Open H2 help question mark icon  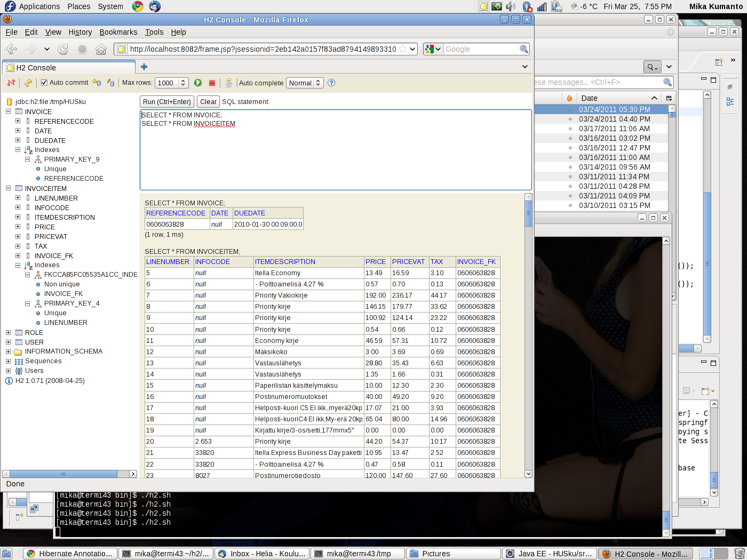click(x=331, y=83)
